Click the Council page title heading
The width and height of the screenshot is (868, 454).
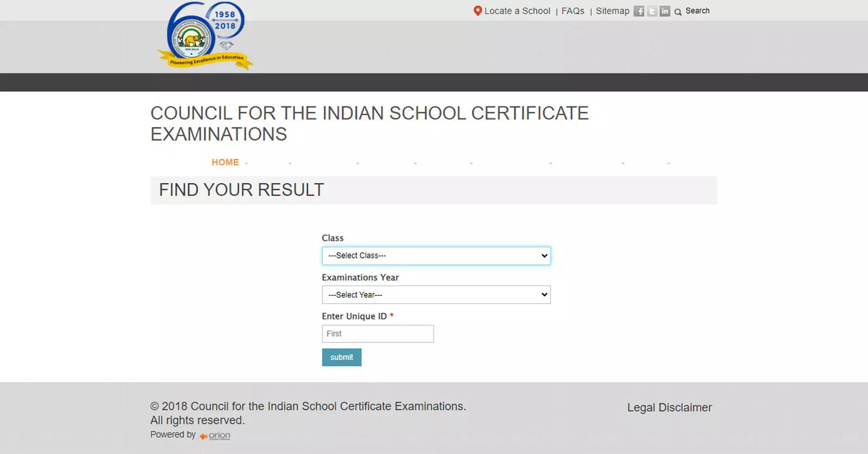[369, 123]
